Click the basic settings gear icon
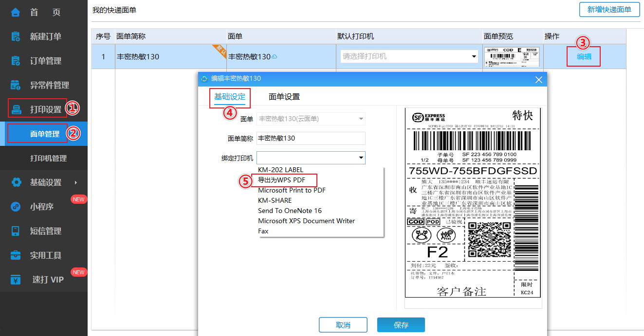 pos(16,182)
